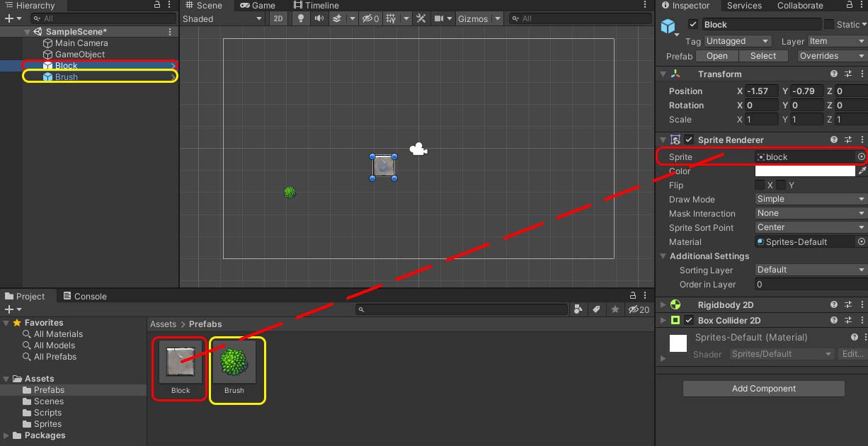The width and height of the screenshot is (868, 446).
Task: Toggle scene lighting with the lightbulb icon
Action: (x=301, y=18)
